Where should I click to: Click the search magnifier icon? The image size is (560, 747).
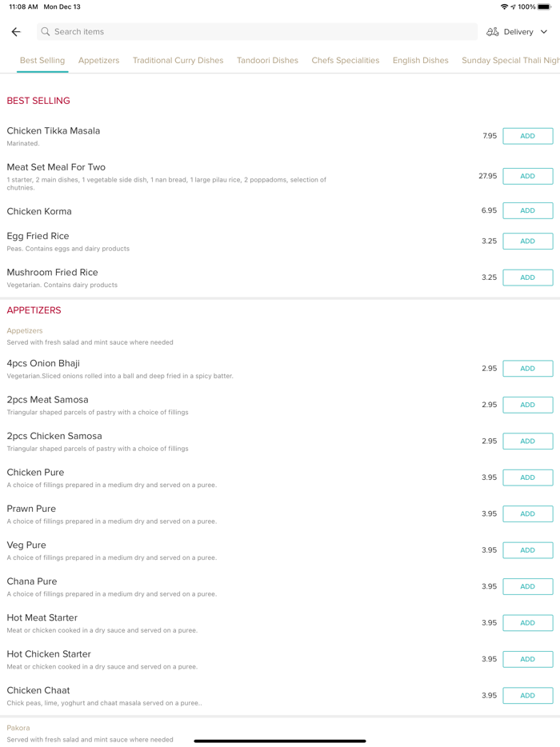[x=46, y=32]
